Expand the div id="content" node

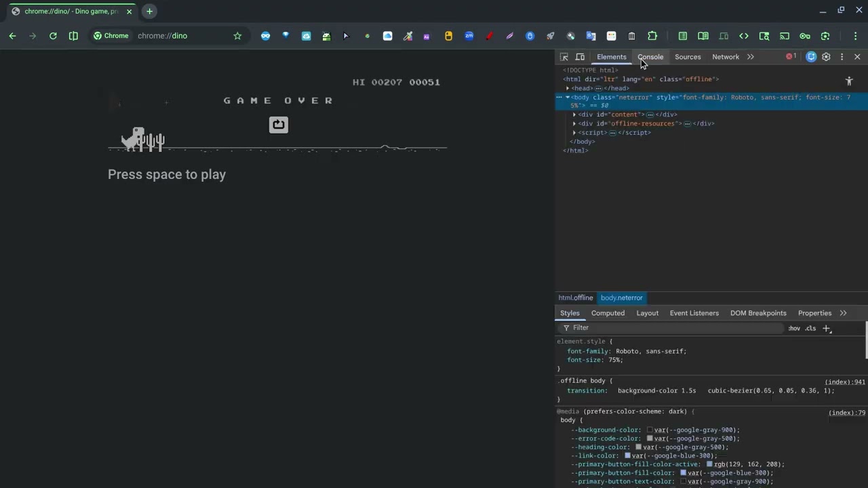click(574, 115)
